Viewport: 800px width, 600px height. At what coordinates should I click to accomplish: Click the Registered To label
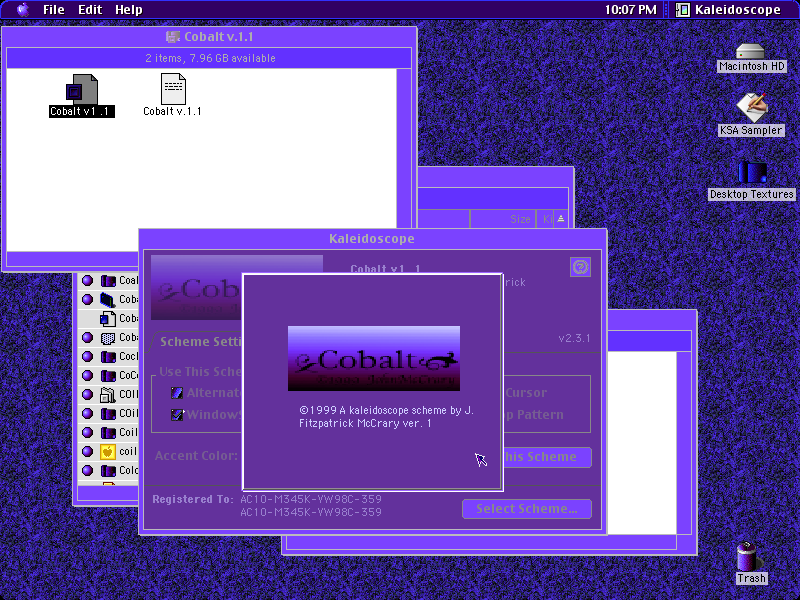(x=193, y=499)
